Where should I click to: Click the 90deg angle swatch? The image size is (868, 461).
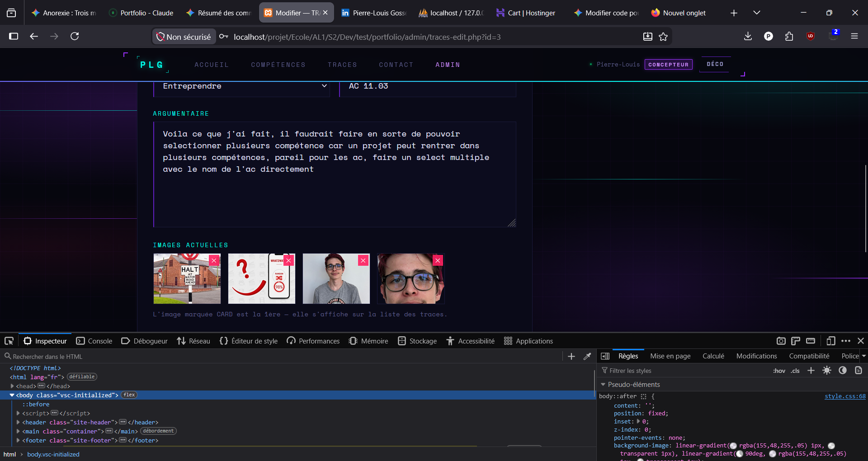(740, 454)
